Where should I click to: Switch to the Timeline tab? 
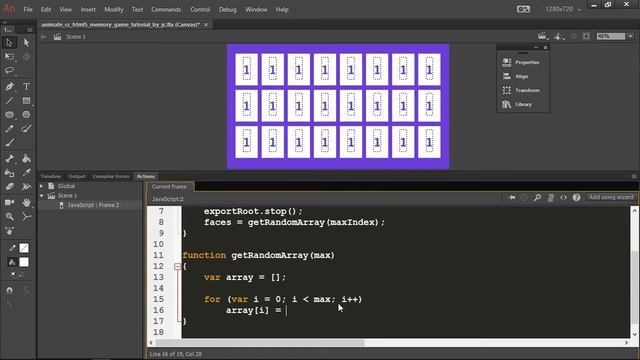51,176
